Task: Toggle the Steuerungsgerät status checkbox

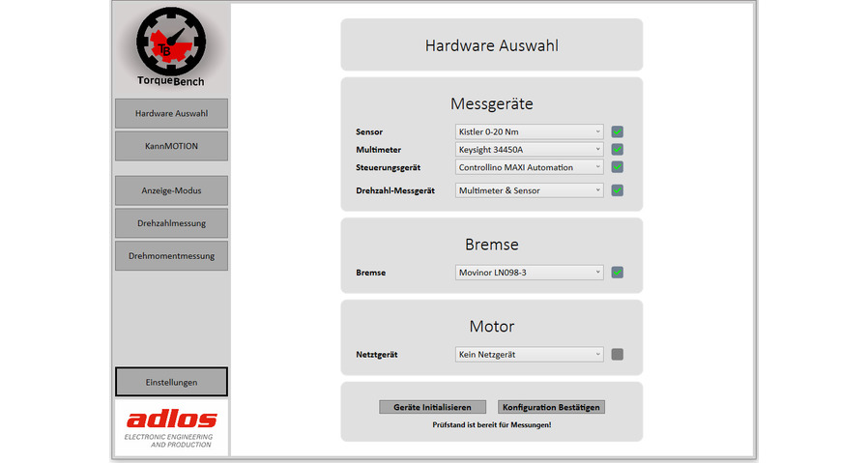Action: coord(617,167)
